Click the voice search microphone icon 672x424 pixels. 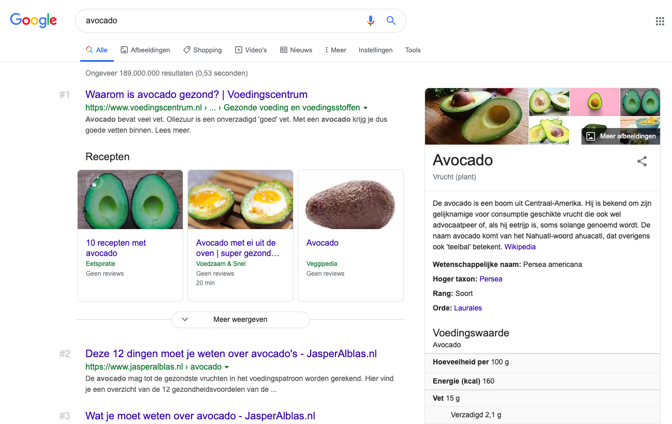pyautogui.click(x=370, y=20)
